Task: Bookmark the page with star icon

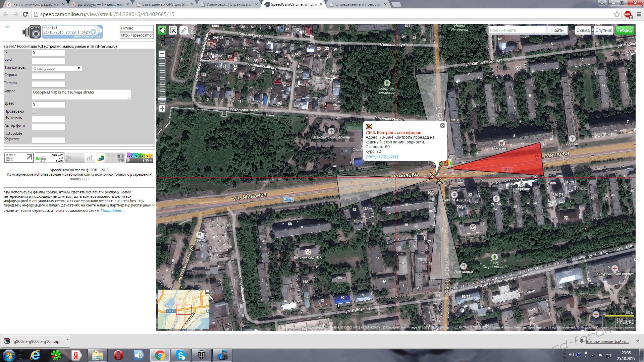Action: point(617,14)
